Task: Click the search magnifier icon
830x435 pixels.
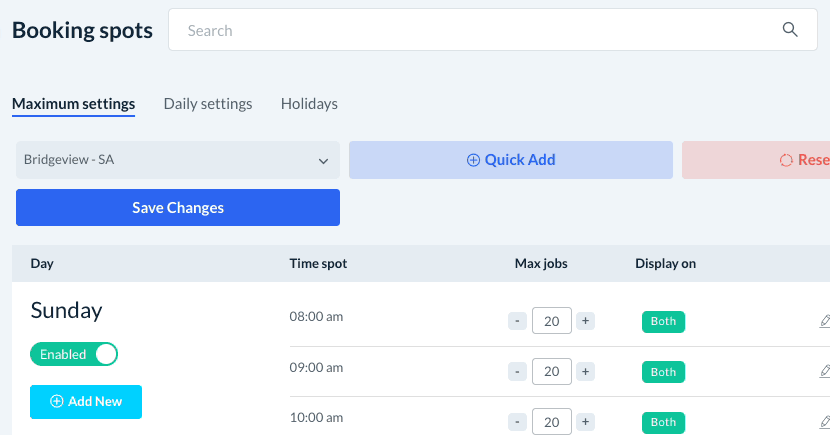Action: (790, 30)
